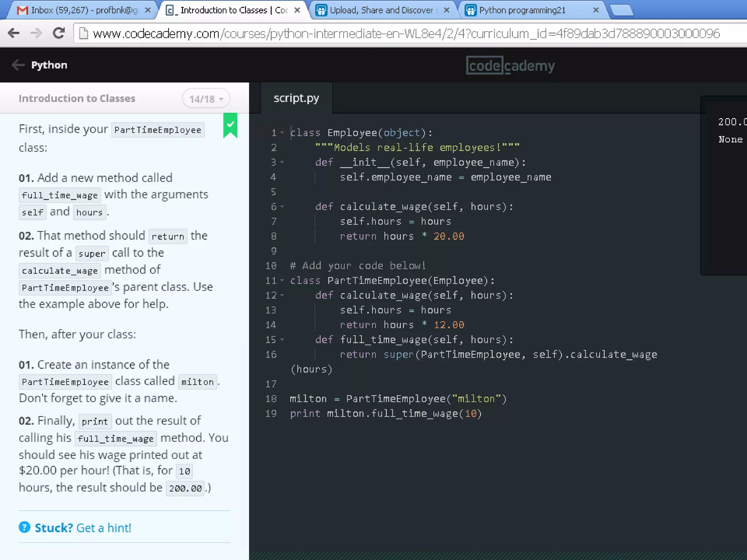Click the question mark hint icon
The height and width of the screenshot is (560, 747).
24,527
